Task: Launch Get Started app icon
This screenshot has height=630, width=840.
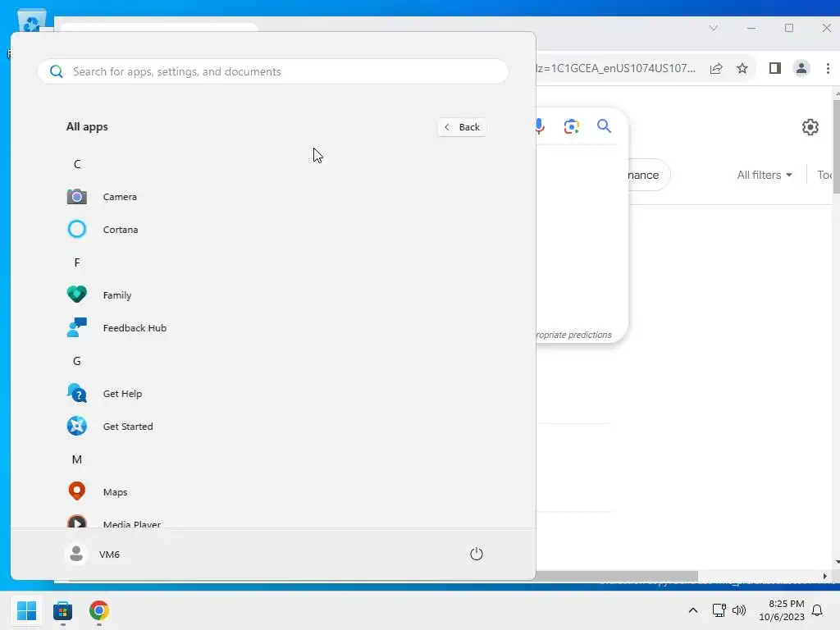Action: (76, 426)
